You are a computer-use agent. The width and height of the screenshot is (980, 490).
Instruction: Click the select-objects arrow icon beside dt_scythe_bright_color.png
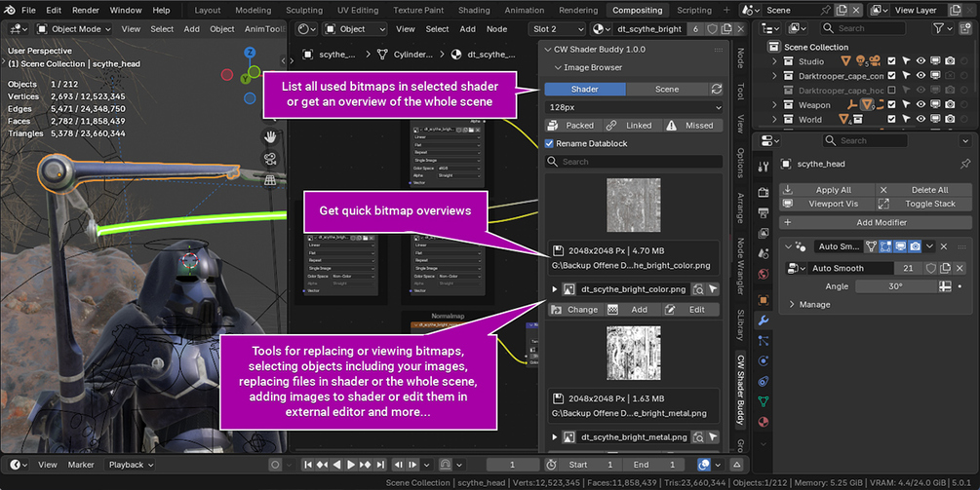[713, 289]
